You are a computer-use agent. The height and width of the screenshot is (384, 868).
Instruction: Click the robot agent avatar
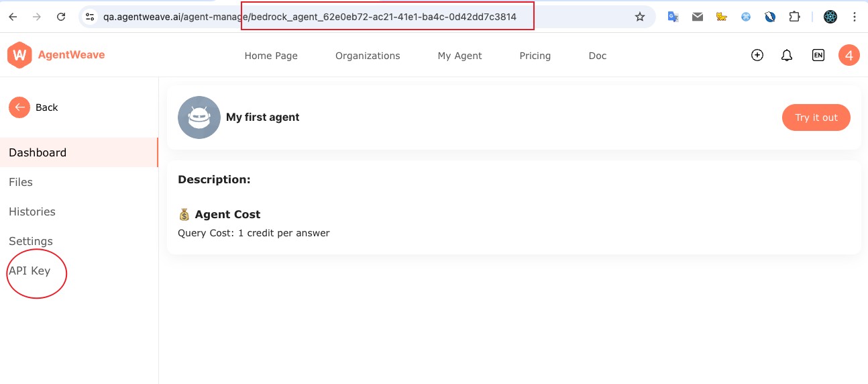[199, 117]
